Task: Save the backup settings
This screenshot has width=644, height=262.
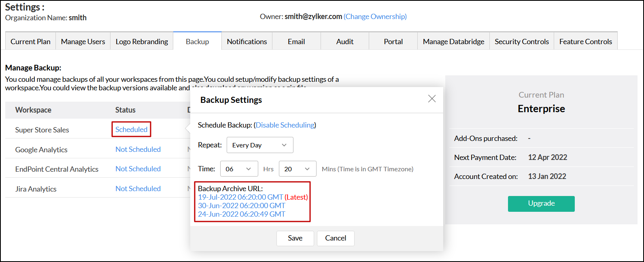Action: [295, 238]
